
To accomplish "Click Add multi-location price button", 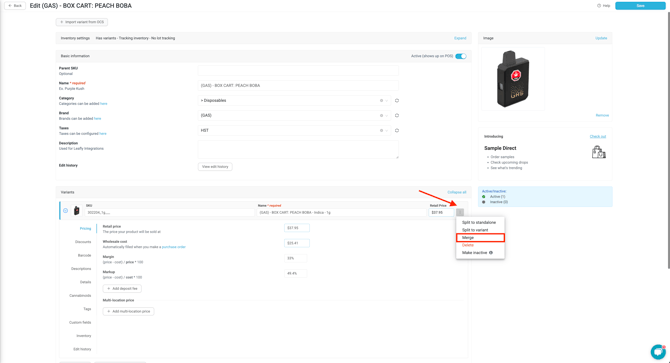I will coord(129,311).
